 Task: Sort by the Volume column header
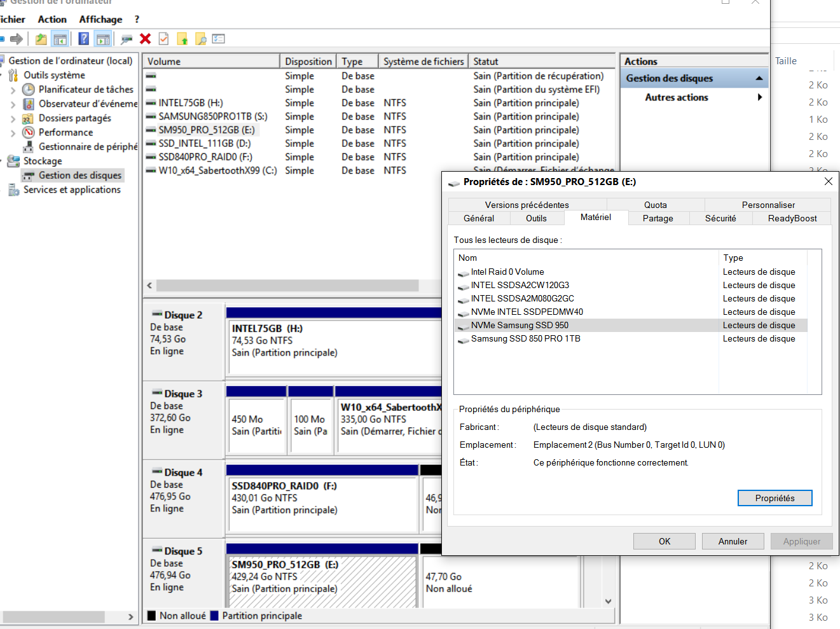click(x=211, y=61)
